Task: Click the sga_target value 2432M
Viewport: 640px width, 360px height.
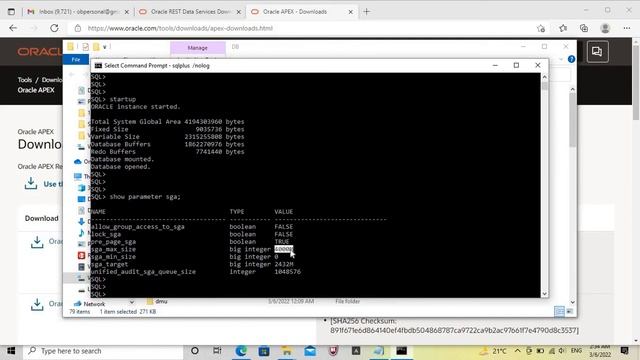Action: pos(284,264)
